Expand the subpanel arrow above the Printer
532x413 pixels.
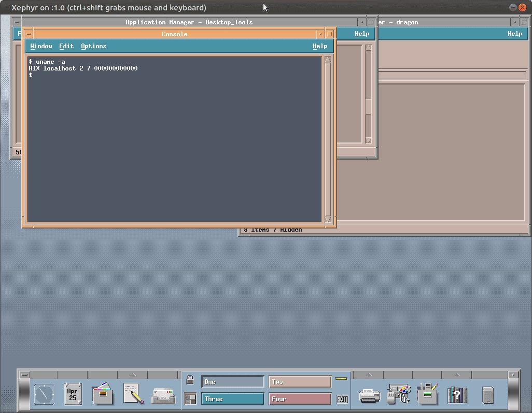point(369,375)
